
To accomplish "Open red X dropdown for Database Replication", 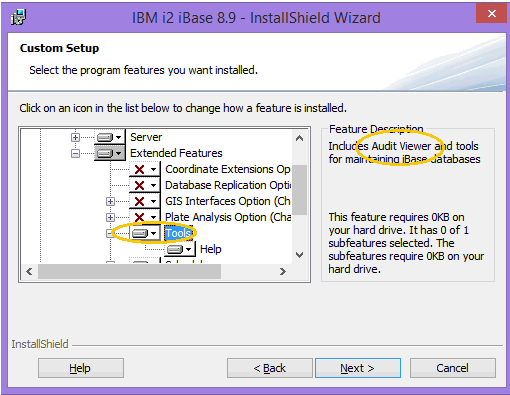I will coord(145,185).
